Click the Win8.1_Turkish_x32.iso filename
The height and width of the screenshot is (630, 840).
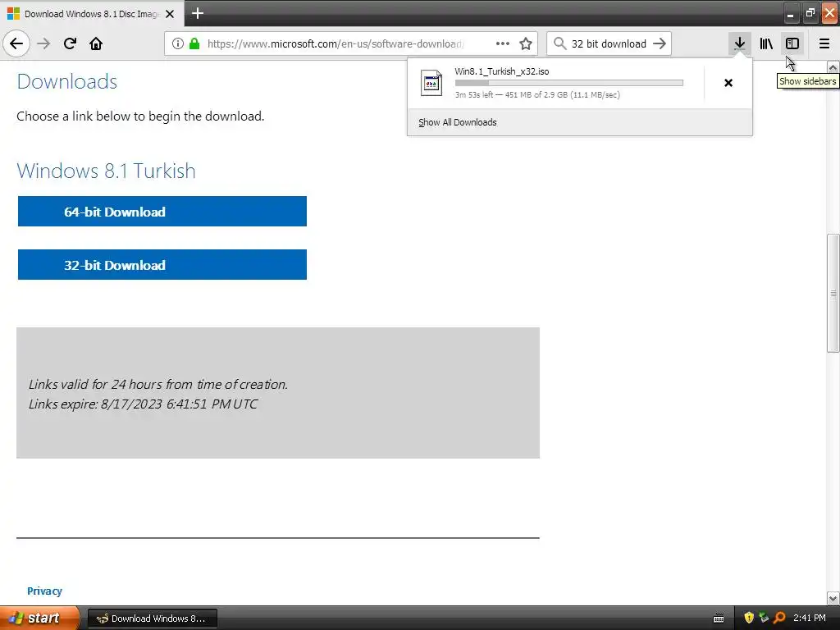point(502,71)
